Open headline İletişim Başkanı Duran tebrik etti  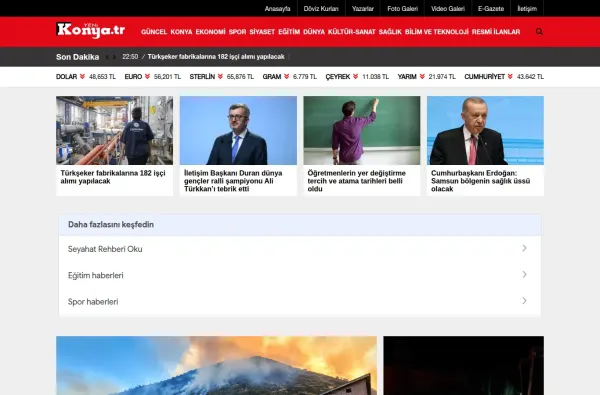[233, 181]
